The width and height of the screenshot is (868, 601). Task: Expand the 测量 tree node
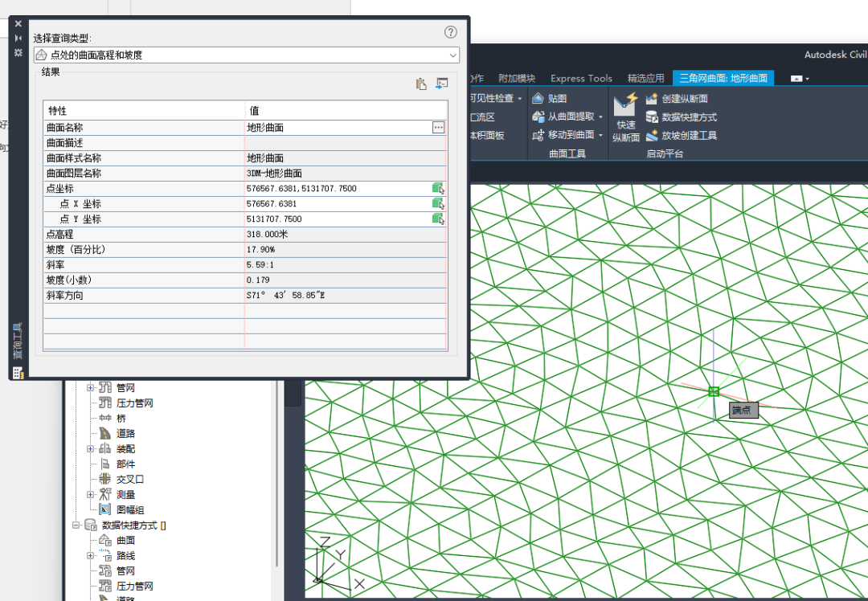coord(90,495)
